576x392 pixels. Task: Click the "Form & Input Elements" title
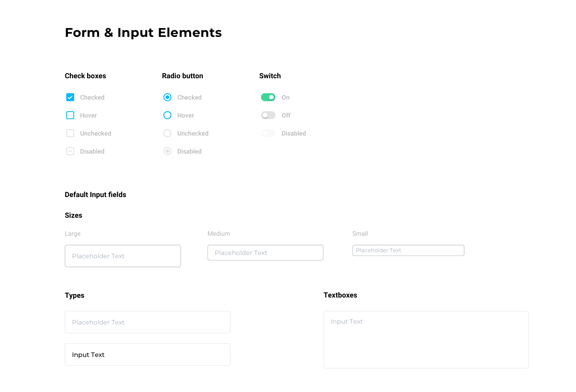143,32
